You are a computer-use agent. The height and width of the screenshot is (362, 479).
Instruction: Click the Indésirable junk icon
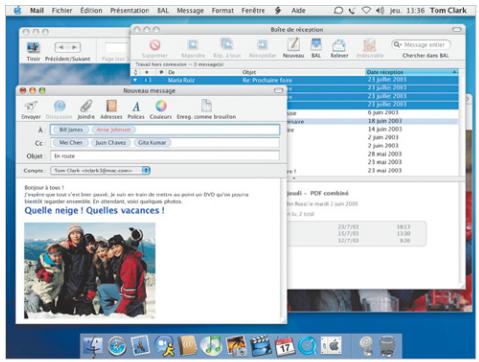tap(370, 45)
